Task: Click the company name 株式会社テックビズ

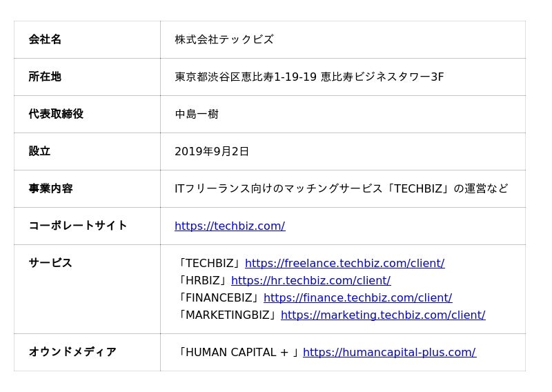Action: [x=224, y=40]
